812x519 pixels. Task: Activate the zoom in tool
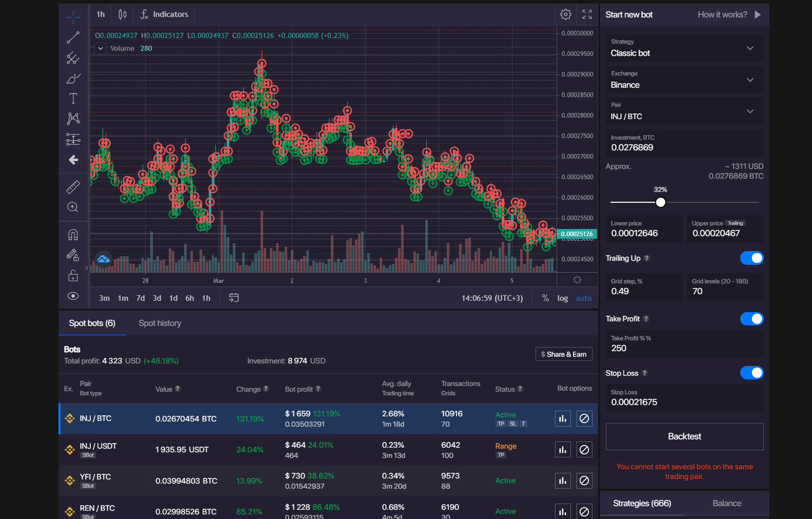point(73,207)
